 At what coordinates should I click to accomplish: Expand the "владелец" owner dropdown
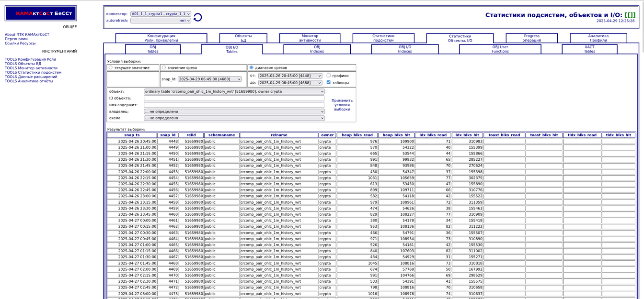coord(234,111)
